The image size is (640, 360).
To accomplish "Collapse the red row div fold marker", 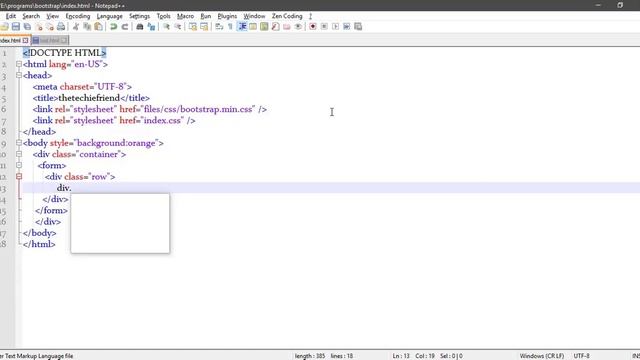I will 19,176.
